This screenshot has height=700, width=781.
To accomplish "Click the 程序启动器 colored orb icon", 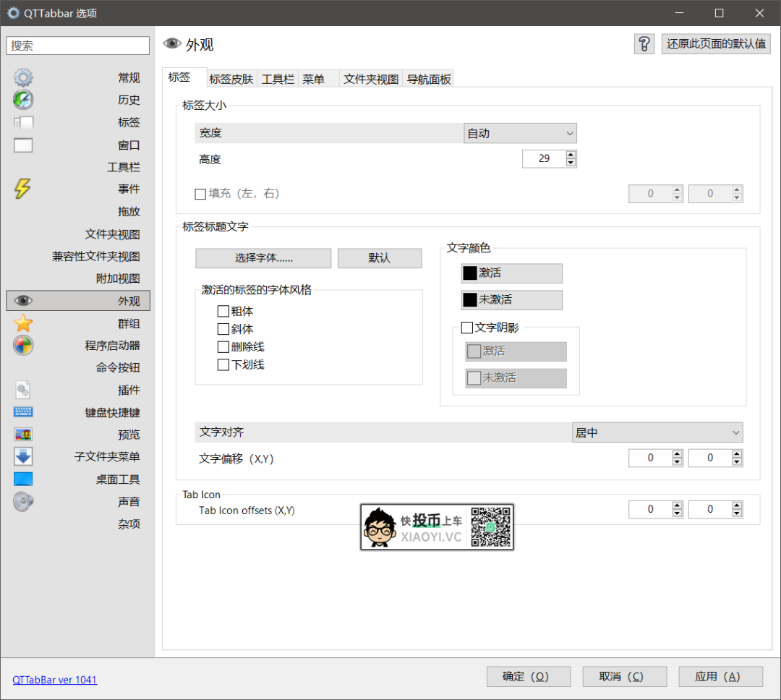I will (23, 346).
